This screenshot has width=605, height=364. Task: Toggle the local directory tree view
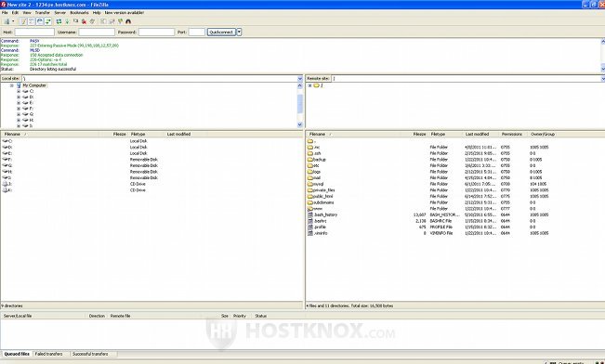32,21
